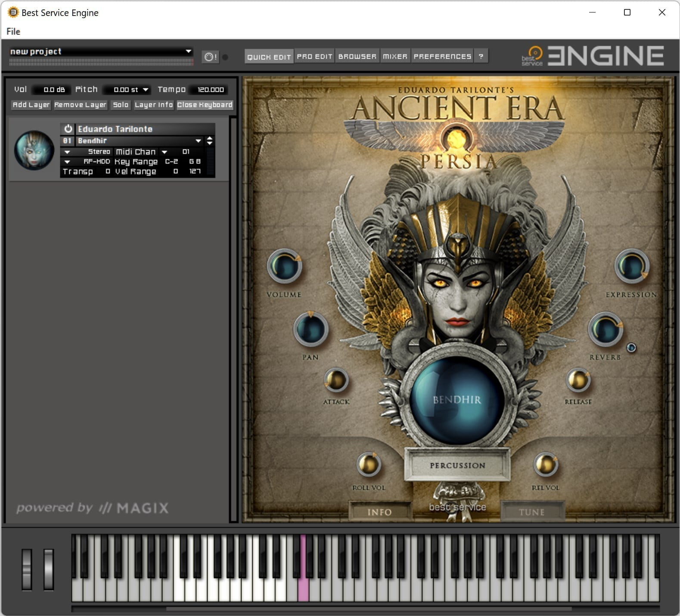Adjust the REVERB knob
Image resolution: width=680 pixels, height=616 pixels.
click(605, 330)
